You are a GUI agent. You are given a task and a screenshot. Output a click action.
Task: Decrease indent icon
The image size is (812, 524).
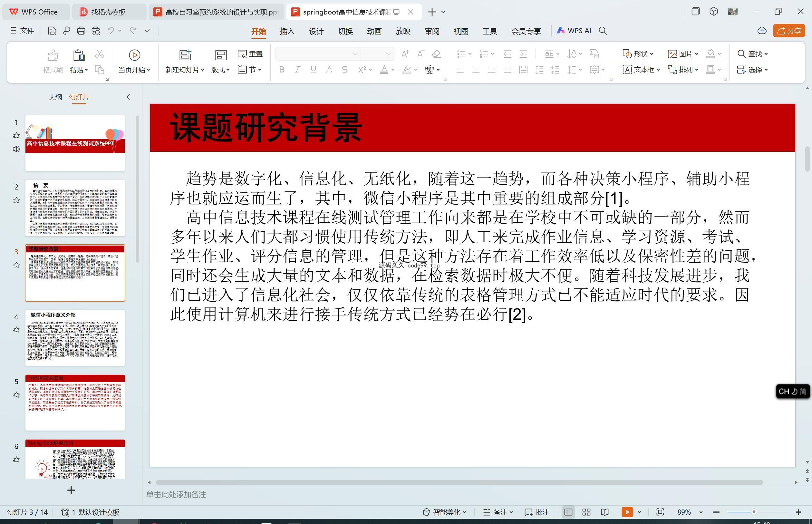(507, 54)
